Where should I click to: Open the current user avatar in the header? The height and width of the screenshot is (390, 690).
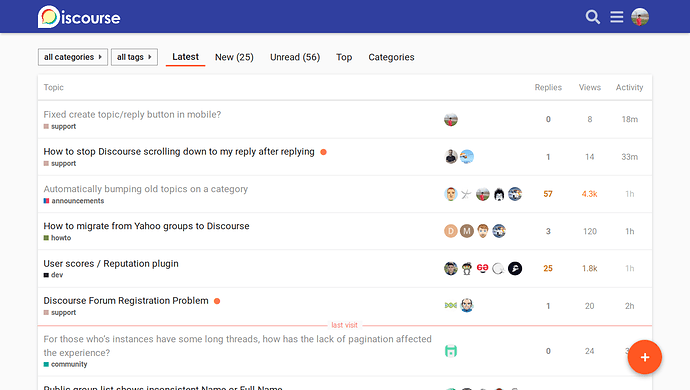tap(640, 17)
